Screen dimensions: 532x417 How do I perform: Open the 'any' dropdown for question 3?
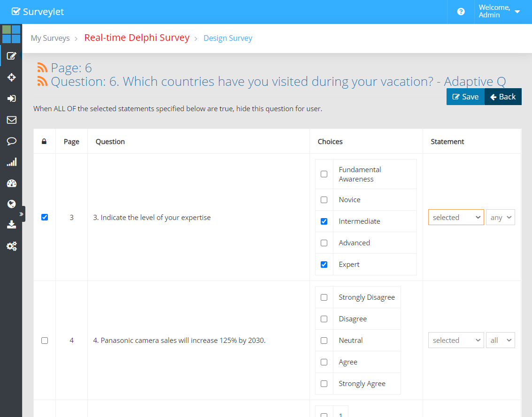pos(500,217)
